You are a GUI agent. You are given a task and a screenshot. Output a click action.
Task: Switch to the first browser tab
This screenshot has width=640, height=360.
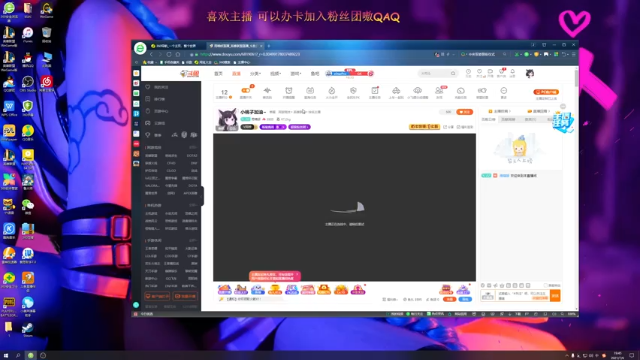(176, 46)
